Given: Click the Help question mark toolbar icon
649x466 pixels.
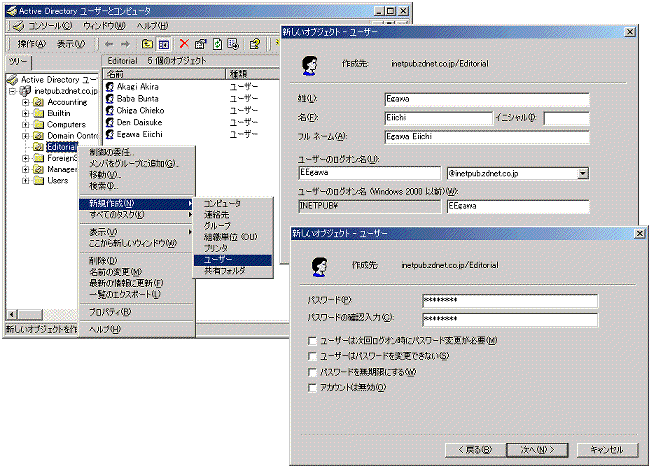Looking at the screenshot, I should (x=255, y=44).
